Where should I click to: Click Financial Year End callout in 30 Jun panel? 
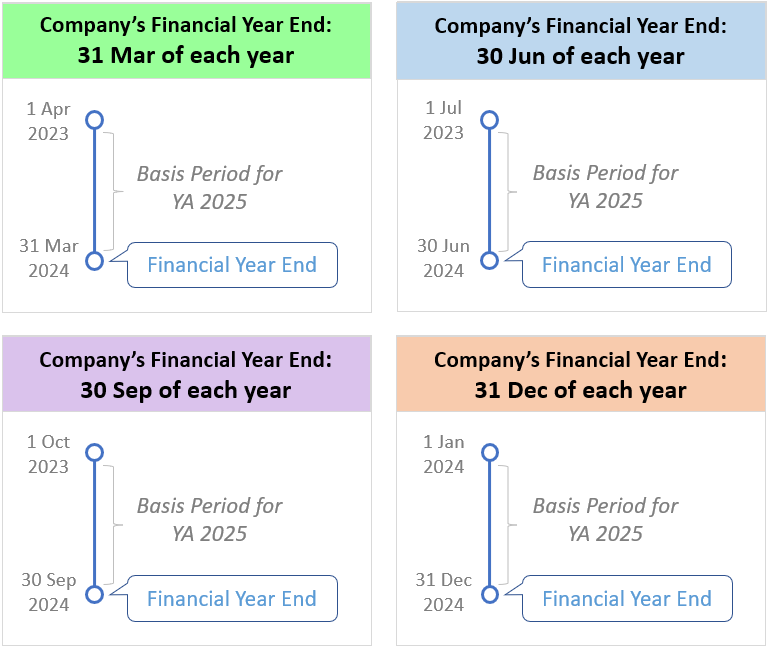coord(627,265)
